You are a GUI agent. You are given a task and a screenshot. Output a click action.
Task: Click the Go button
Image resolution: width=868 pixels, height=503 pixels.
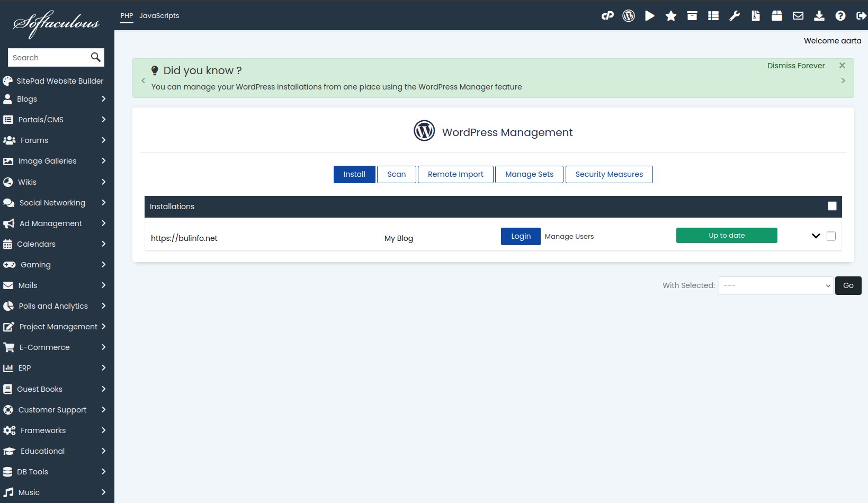[848, 285]
